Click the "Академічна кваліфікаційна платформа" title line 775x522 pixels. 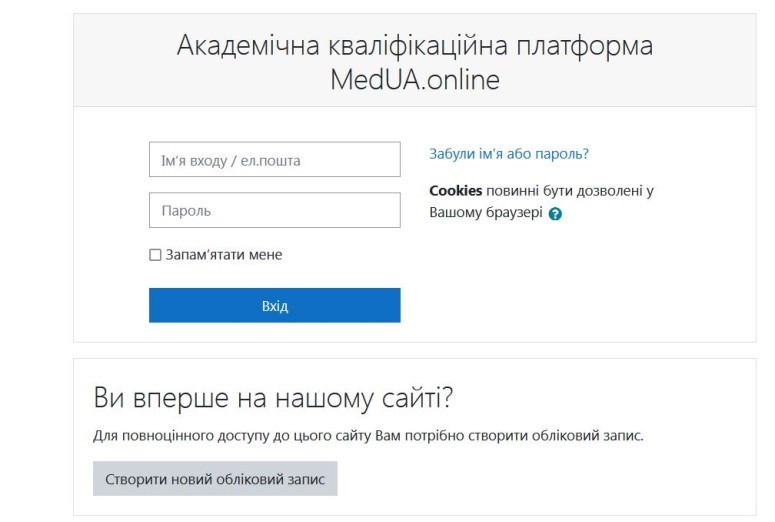click(415, 45)
